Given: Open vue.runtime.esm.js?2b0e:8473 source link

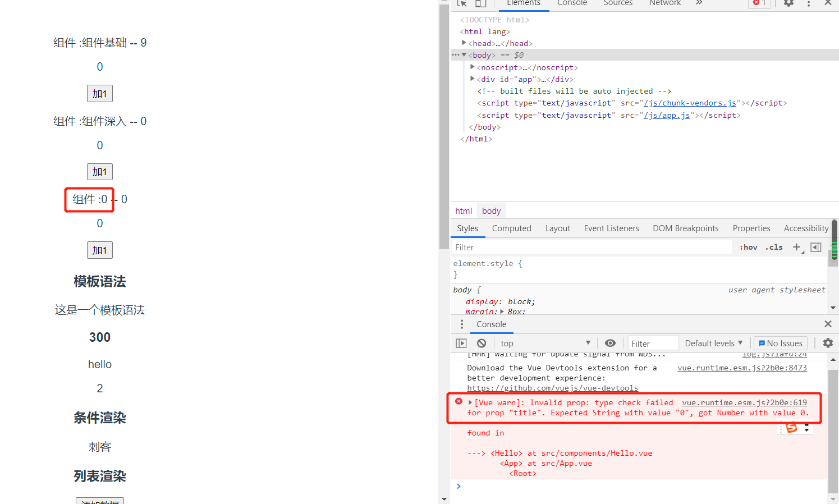Looking at the screenshot, I should [x=742, y=368].
